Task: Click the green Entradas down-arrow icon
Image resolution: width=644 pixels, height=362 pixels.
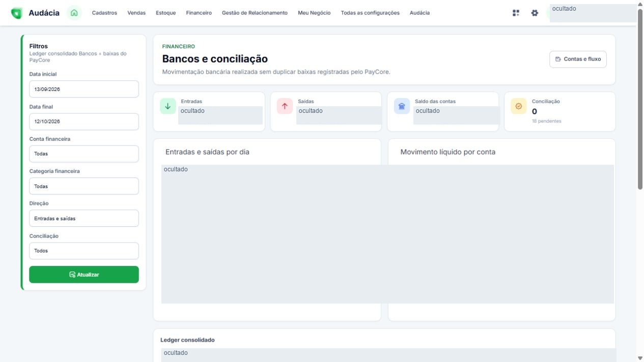Action: 168,106
